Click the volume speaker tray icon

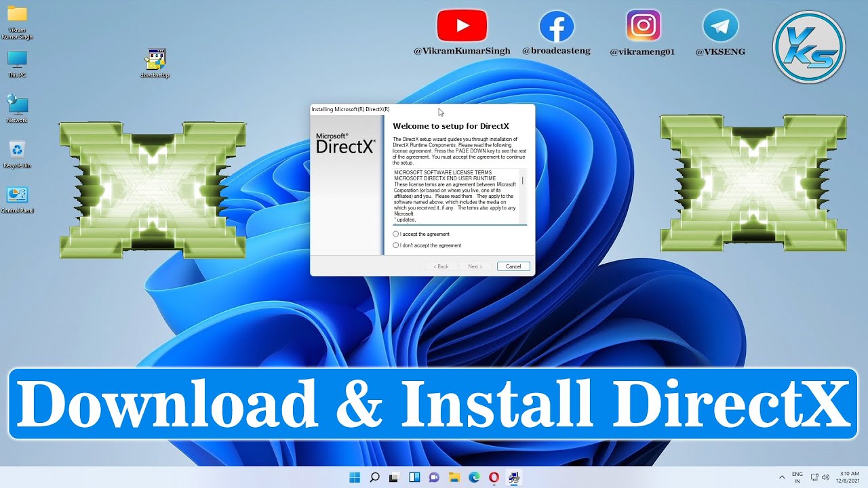(x=825, y=477)
